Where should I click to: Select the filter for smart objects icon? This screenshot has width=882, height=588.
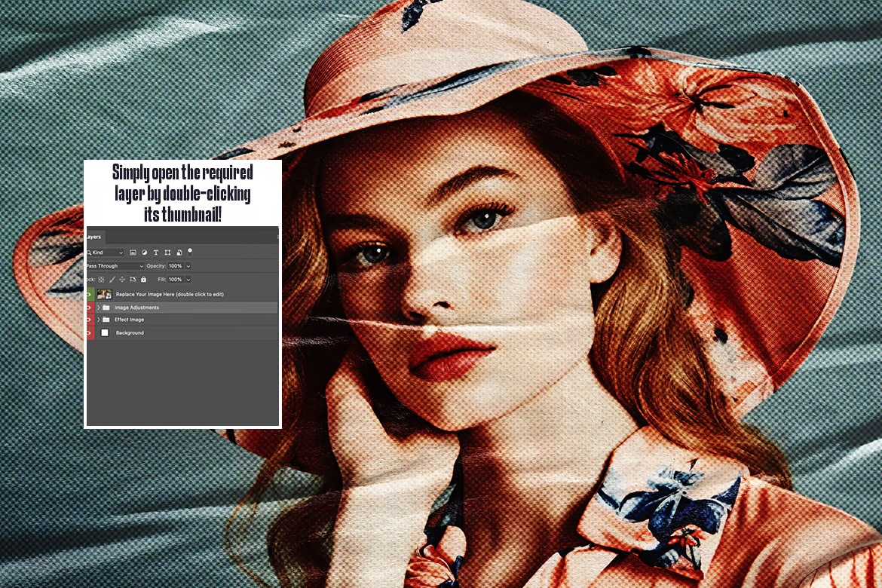179,253
